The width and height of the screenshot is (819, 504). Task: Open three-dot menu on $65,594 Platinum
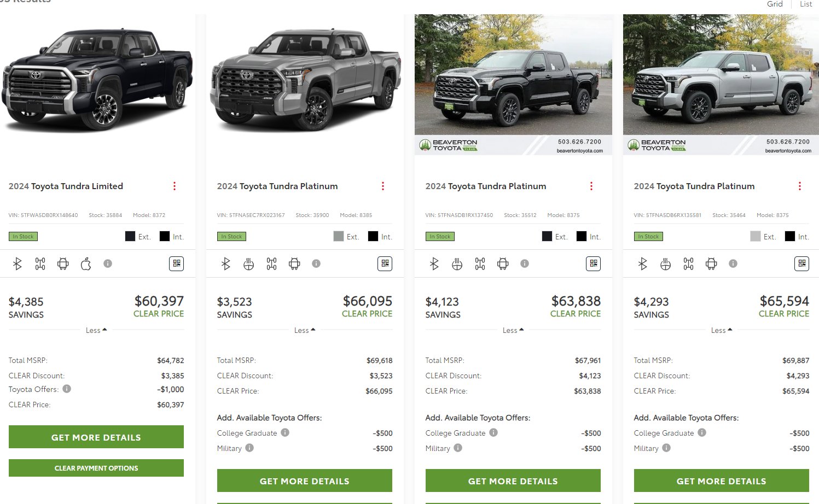click(800, 186)
